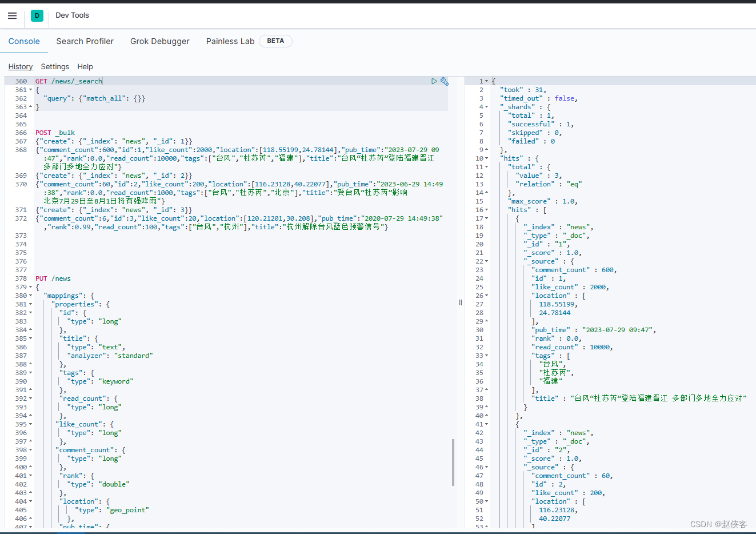
Task: Click the "analyzer": "standard" line
Action: 110,356
